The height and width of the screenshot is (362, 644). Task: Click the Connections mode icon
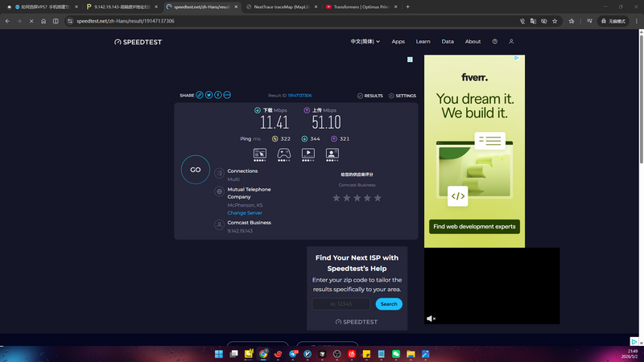click(x=219, y=173)
